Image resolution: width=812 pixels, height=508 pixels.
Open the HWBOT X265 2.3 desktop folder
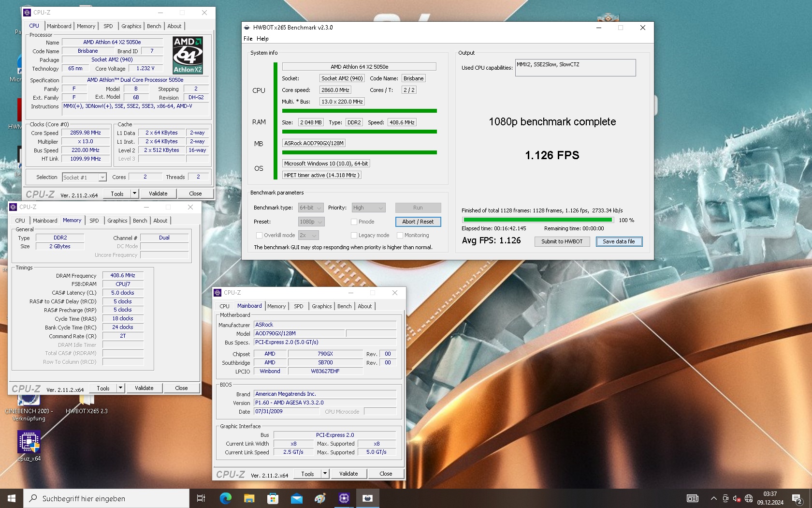click(87, 405)
